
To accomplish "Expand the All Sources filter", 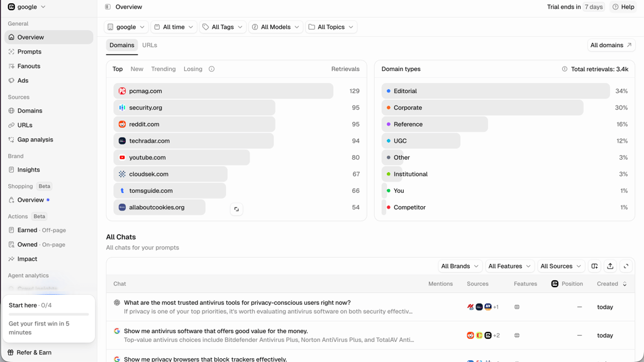I will click(x=560, y=266).
